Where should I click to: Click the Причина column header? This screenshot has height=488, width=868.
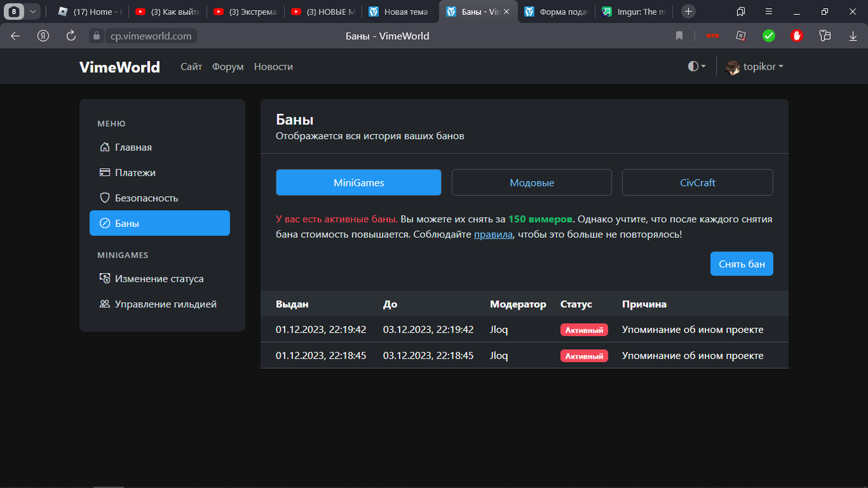(644, 304)
